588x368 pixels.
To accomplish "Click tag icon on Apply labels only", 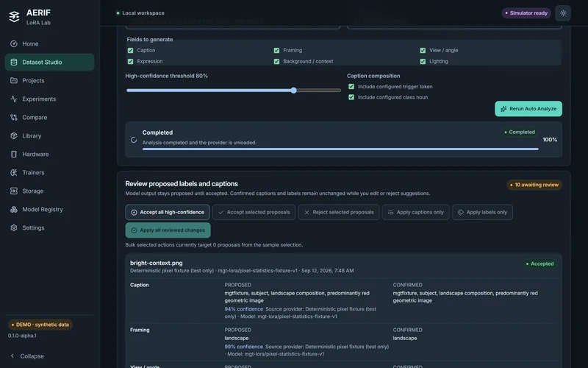I will pos(461,213).
